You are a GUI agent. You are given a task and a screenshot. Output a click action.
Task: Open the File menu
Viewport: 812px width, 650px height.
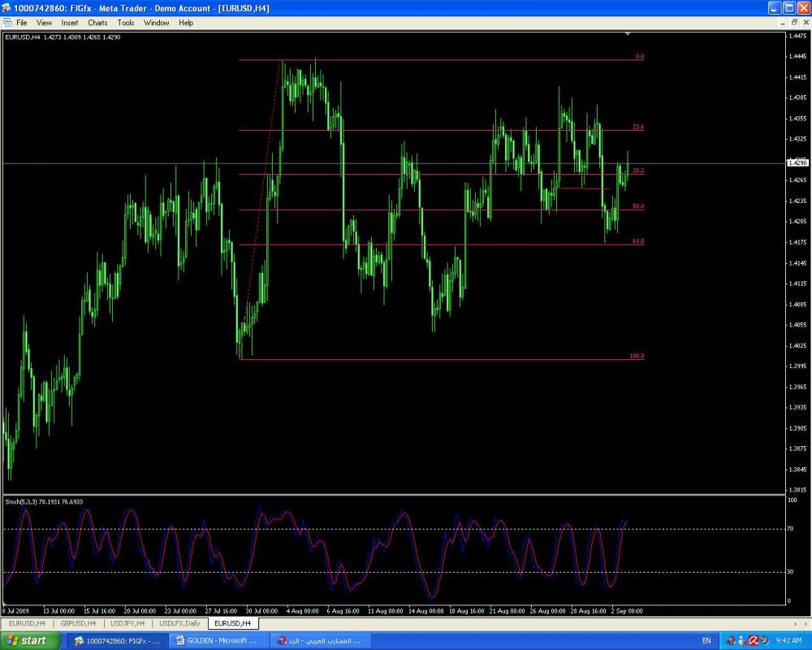tap(21, 23)
